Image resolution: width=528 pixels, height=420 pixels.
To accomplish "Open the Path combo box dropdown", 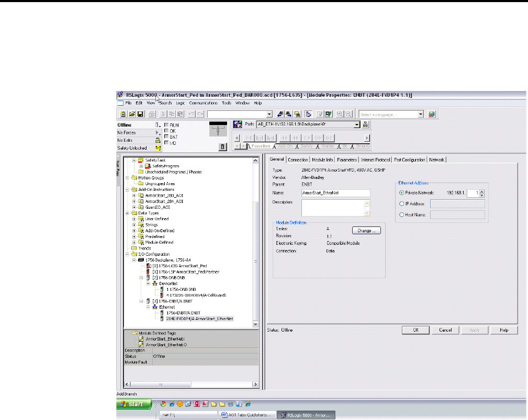I will [357, 124].
